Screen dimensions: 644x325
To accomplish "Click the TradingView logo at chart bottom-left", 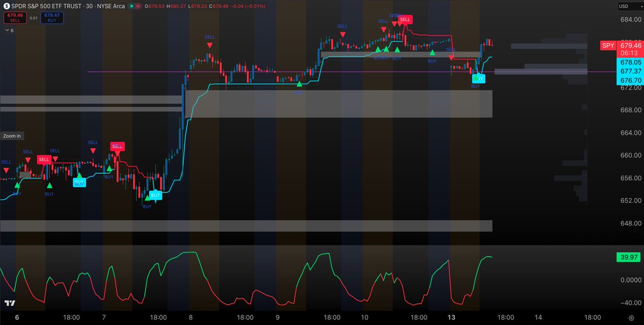I will pyautogui.click(x=10, y=304).
